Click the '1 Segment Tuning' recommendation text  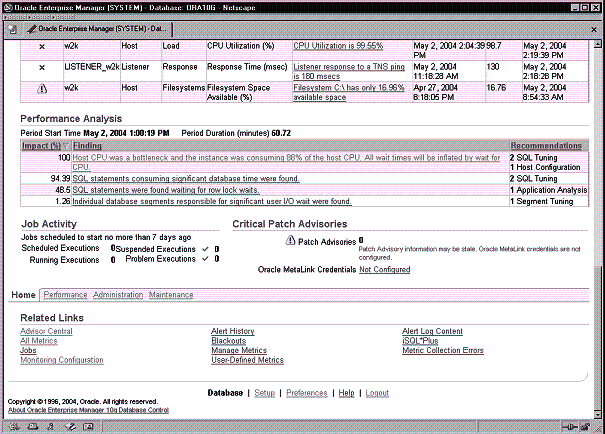pos(541,201)
